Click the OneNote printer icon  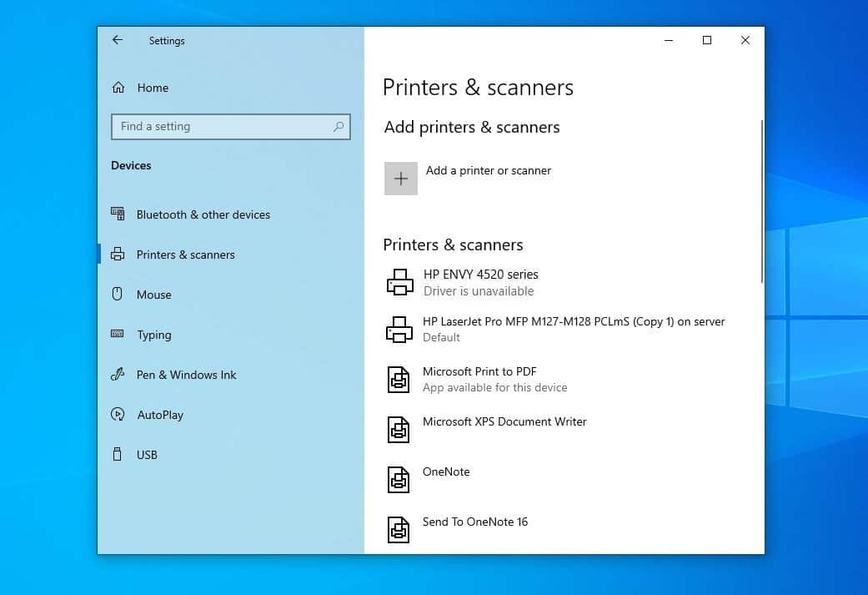pyautogui.click(x=398, y=479)
